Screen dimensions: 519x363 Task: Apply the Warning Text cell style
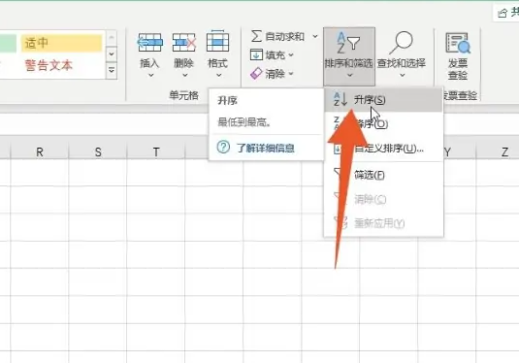[49, 65]
